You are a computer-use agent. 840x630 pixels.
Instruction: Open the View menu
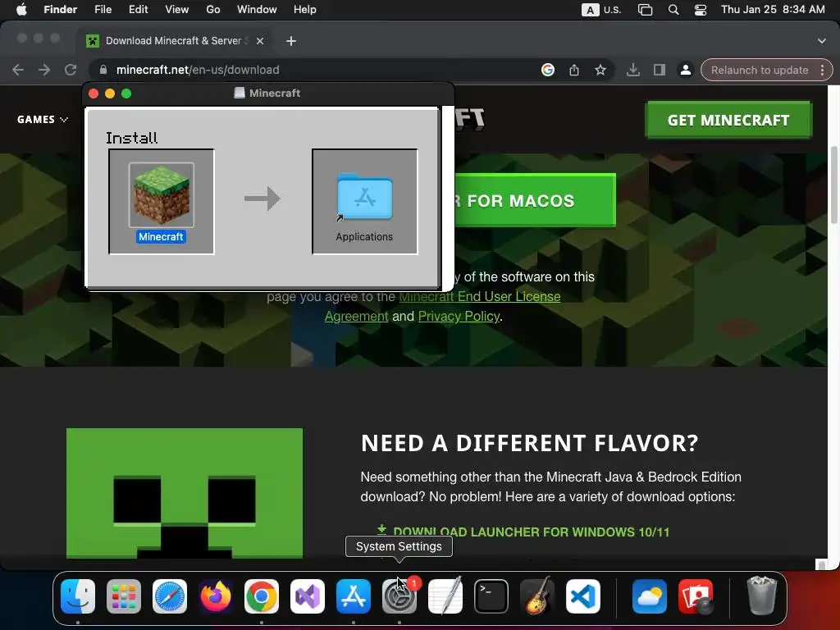tap(177, 10)
